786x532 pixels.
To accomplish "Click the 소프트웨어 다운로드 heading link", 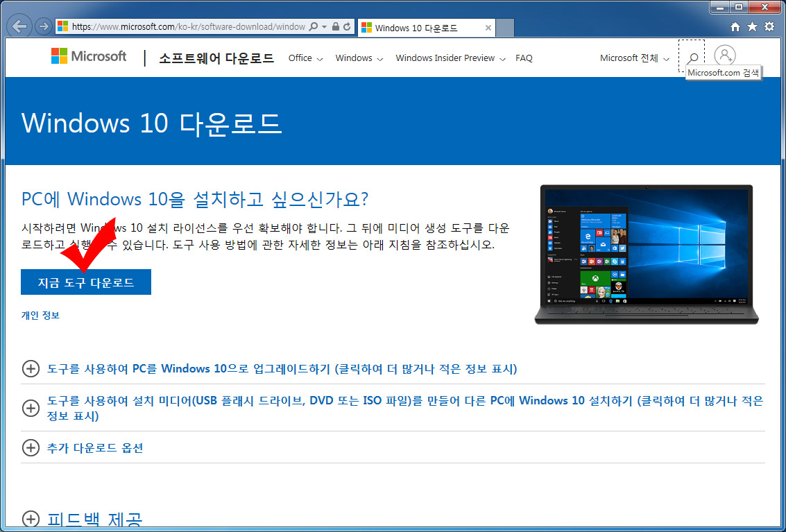I will (216, 58).
